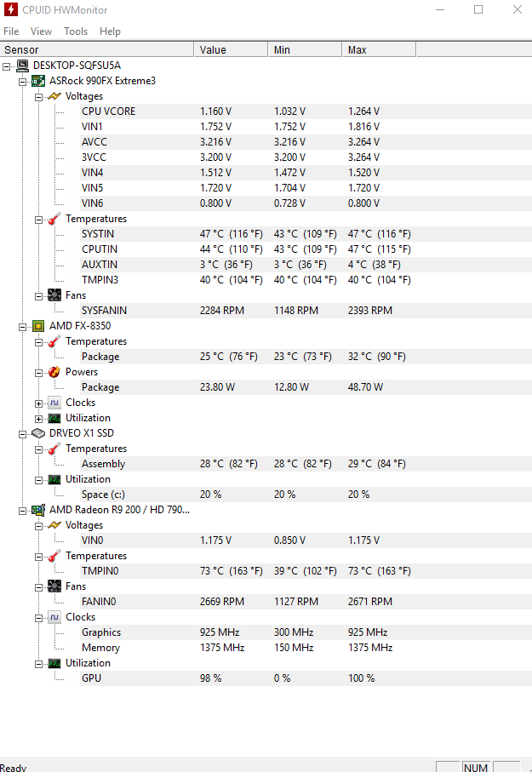The image size is (532, 772).
Task: Click the thermometer icon beside SSD Temperatures
Action: pos(54,449)
